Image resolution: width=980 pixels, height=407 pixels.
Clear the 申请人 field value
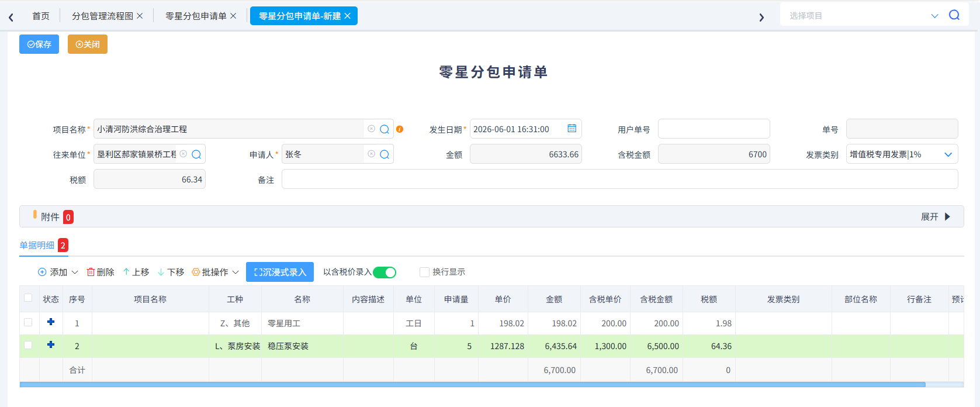(371, 154)
